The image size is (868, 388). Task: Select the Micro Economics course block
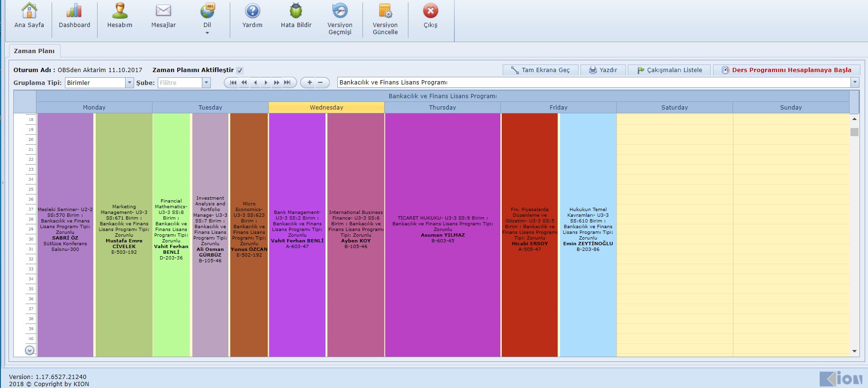[249, 235]
